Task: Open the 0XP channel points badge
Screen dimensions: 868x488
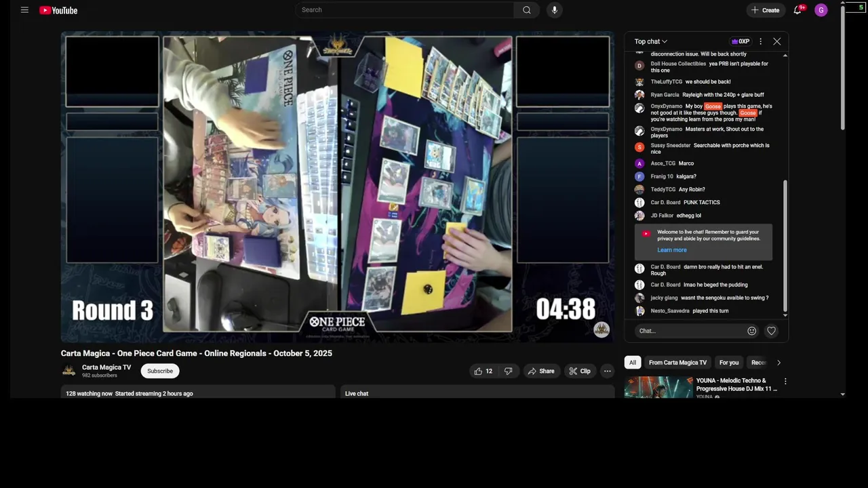Action: pyautogui.click(x=740, y=41)
